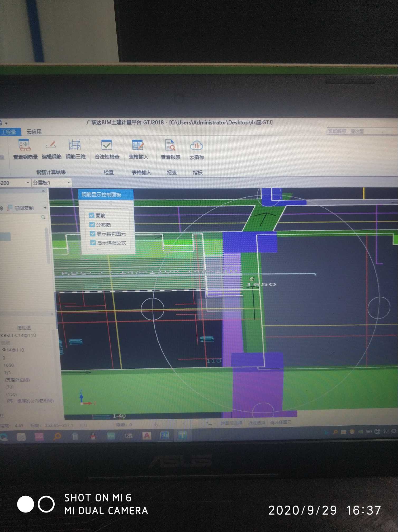Open the 分层板1 dropdown
This screenshot has height=532, width=398.
point(51,183)
